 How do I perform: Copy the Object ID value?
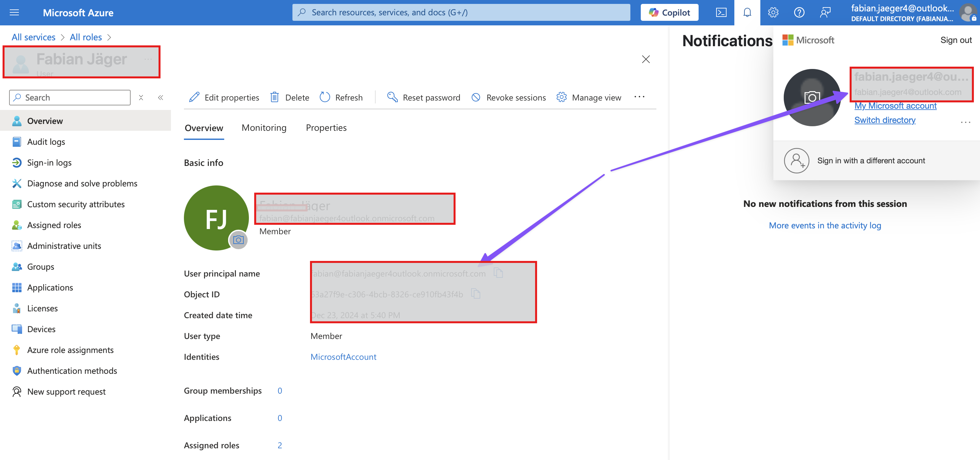476,293
